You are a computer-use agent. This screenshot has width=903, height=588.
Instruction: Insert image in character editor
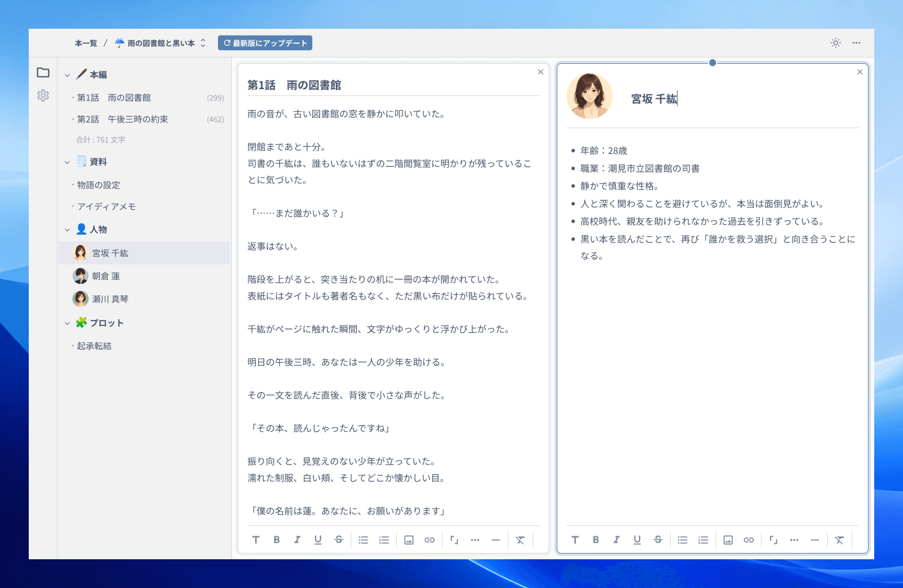728,540
